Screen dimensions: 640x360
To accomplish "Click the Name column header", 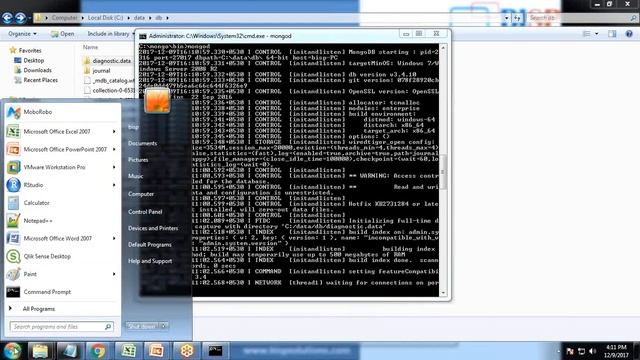I will (90, 47).
